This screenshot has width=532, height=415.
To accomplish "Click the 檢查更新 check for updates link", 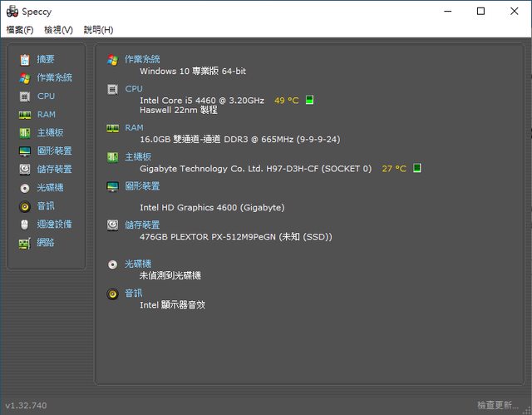I will click(497, 405).
